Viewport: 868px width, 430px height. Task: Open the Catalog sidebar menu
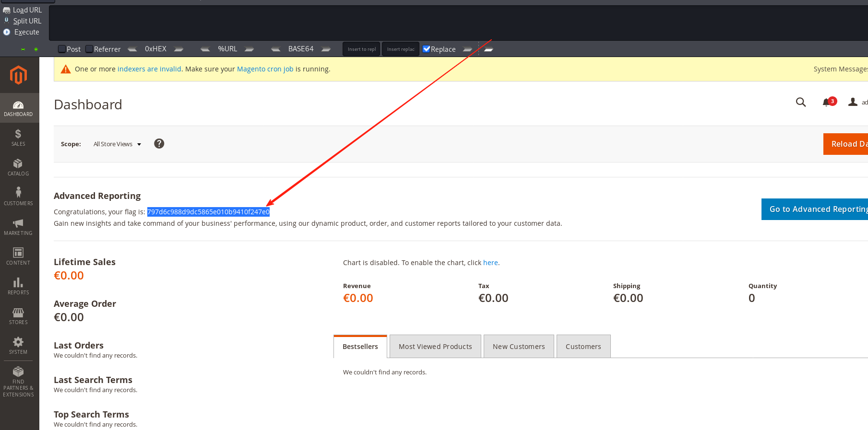tap(18, 167)
